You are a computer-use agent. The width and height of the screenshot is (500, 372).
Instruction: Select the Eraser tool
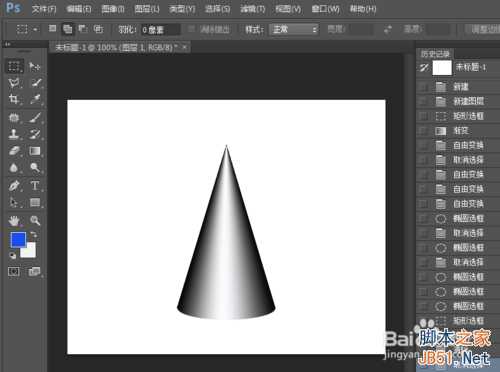coord(14,151)
